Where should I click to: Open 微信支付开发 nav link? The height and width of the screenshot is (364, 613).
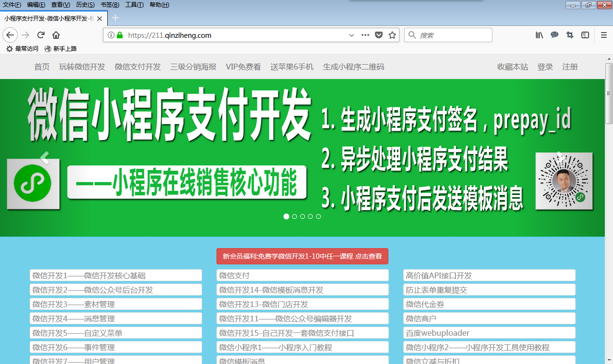(x=137, y=67)
